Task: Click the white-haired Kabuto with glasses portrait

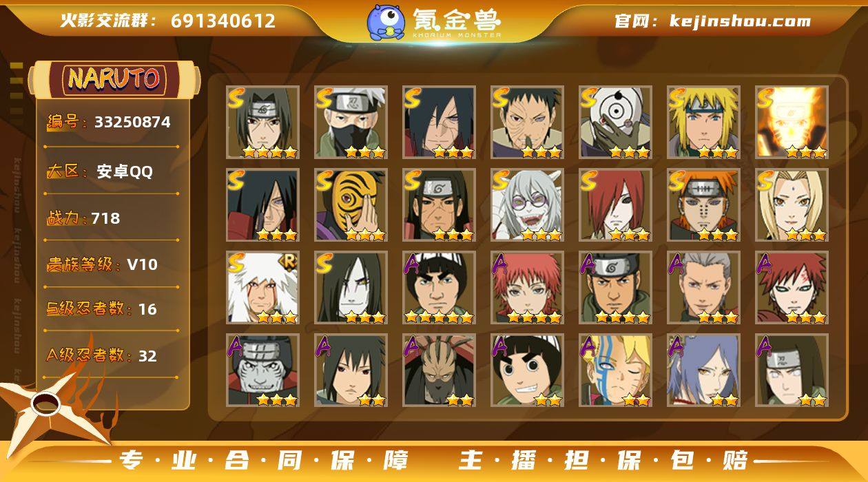Action: coord(527,205)
